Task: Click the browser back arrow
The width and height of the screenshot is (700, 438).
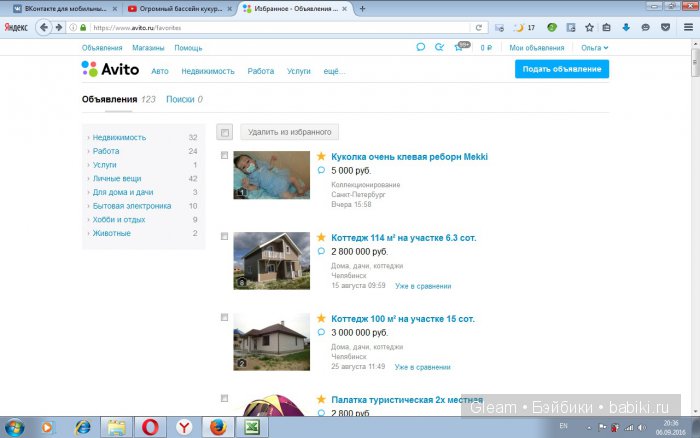Action: click(44, 27)
